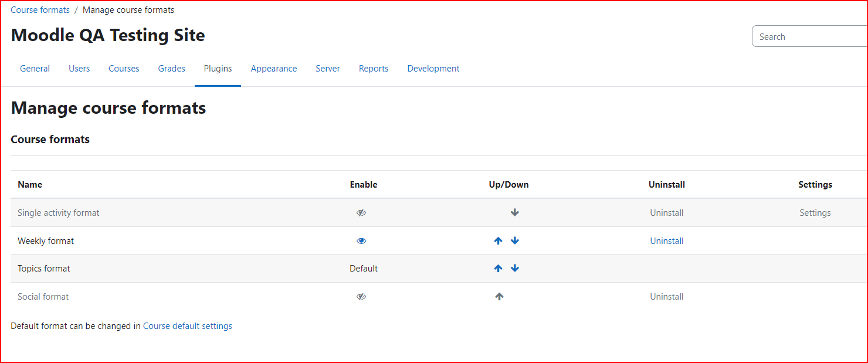868x363 pixels.
Task: Open the Development tab
Action: click(433, 69)
